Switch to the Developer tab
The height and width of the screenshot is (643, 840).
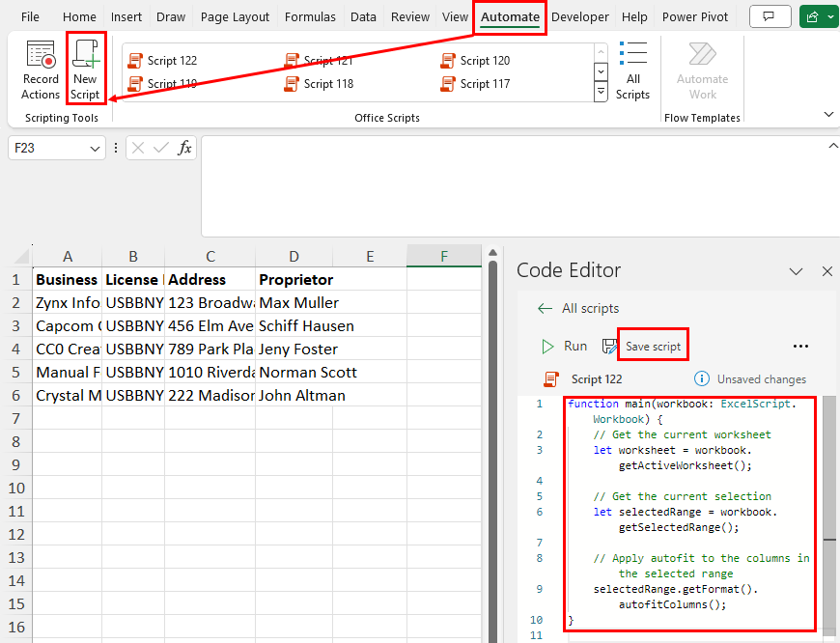(x=580, y=17)
